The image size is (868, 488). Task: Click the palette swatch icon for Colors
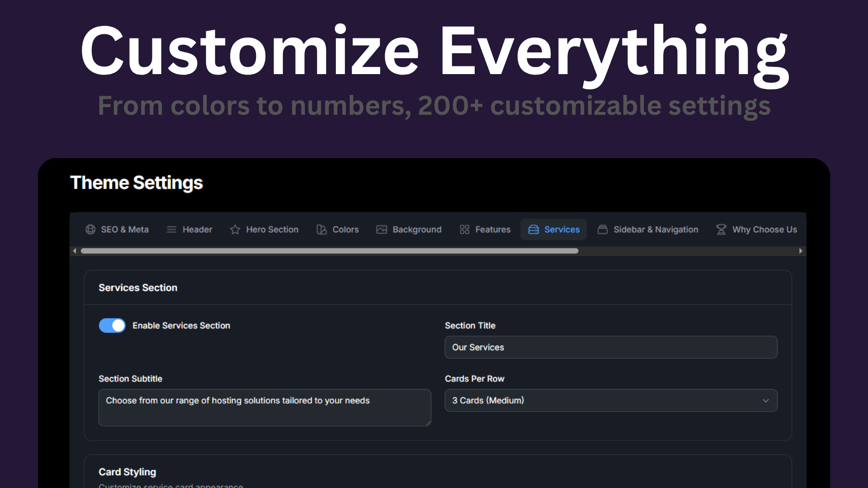[x=321, y=230]
